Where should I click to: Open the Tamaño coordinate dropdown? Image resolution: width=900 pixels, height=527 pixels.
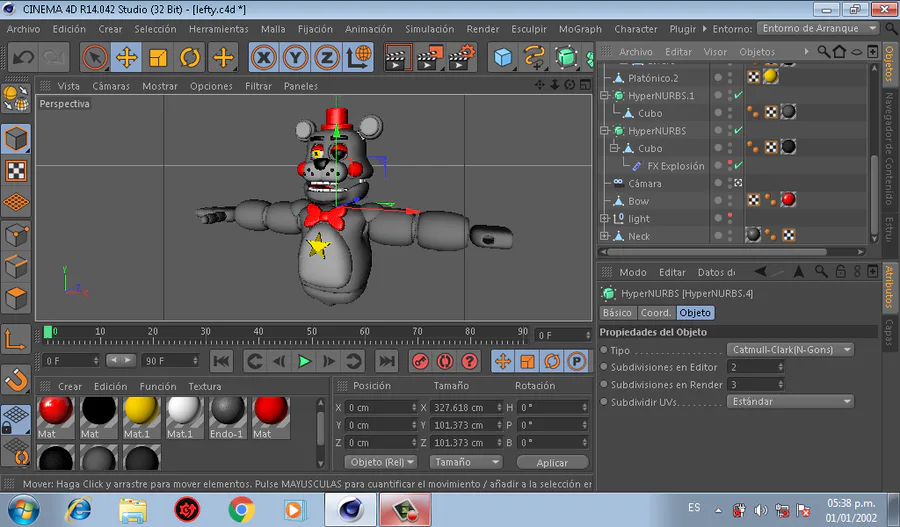tap(465, 462)
